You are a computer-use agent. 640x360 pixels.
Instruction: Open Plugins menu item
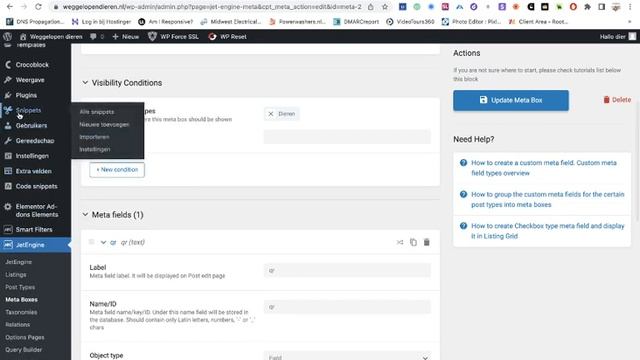click(x=26, y=95)
